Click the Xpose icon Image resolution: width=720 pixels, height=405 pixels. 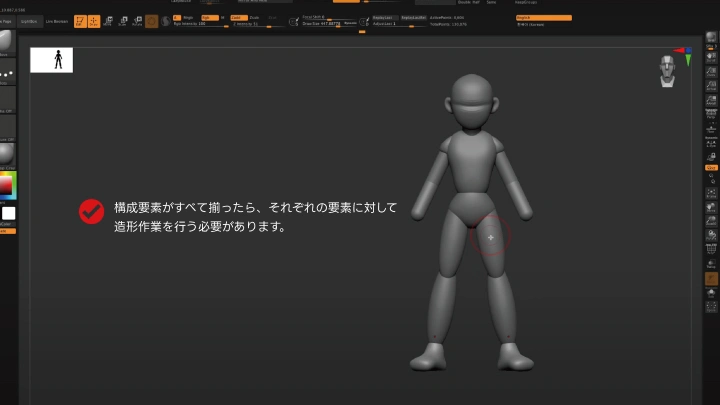(711, 307)
